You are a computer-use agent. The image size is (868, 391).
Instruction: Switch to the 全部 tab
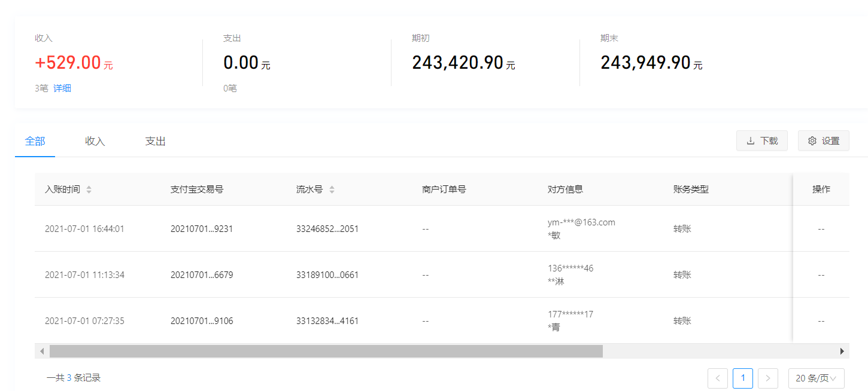(x=35, y=142)
